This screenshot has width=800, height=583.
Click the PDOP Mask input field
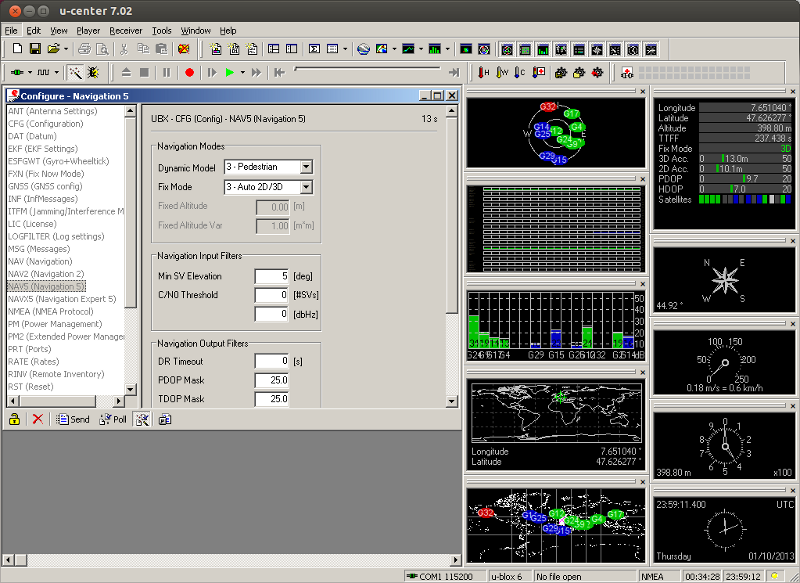271,380
